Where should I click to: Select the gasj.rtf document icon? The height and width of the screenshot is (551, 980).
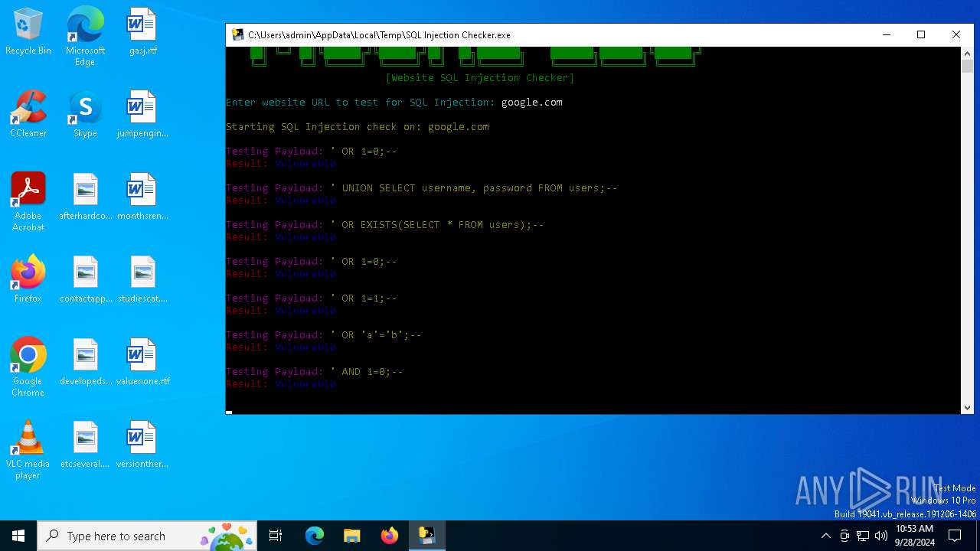pos(142,31)
